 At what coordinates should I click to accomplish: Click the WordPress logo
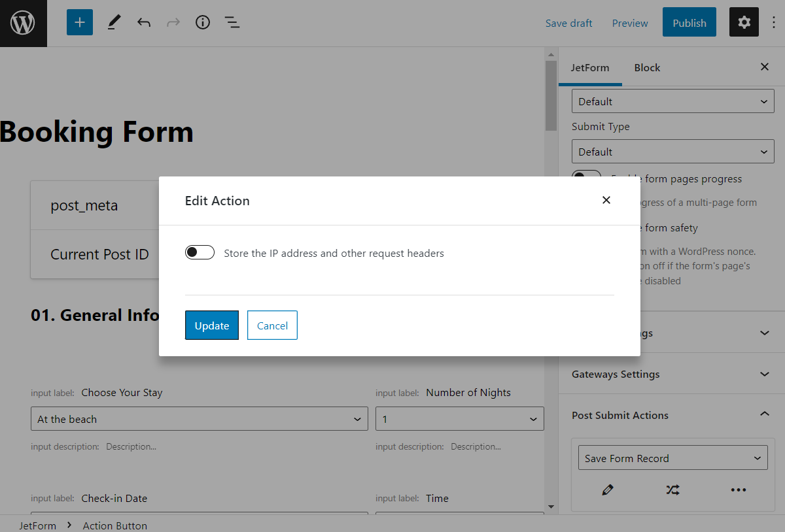(23, 23)
